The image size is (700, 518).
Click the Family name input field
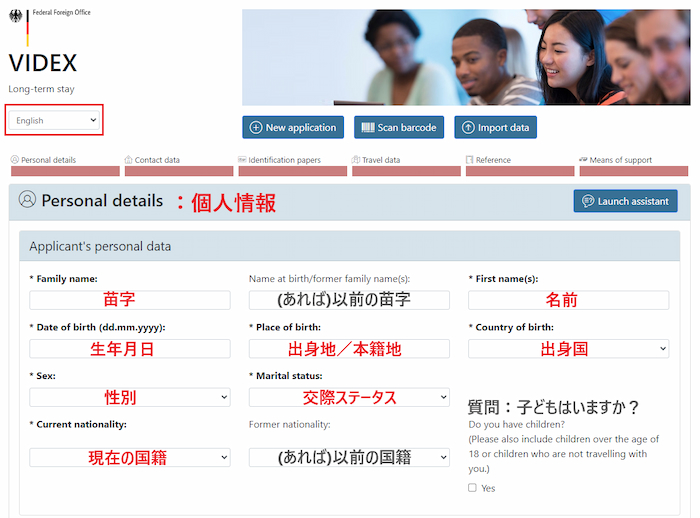click(129, 300)
